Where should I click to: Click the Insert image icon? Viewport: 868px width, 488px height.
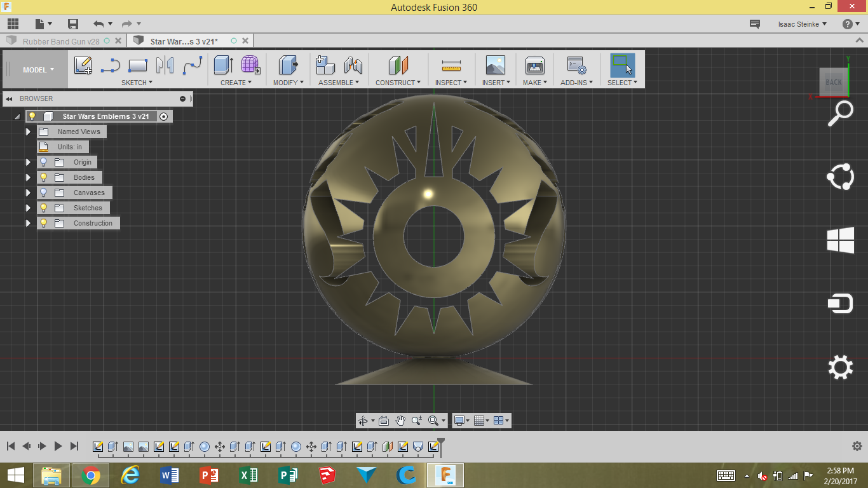point(496,65)
